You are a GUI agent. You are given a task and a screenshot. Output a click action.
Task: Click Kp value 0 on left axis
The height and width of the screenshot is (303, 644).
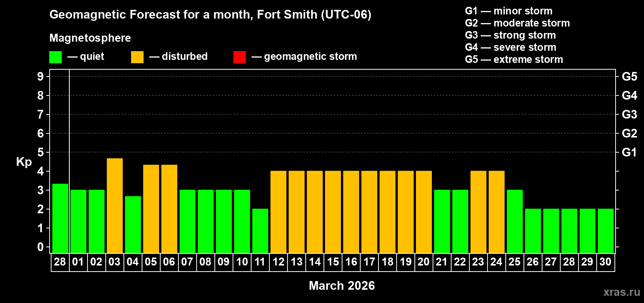point(41,247)
